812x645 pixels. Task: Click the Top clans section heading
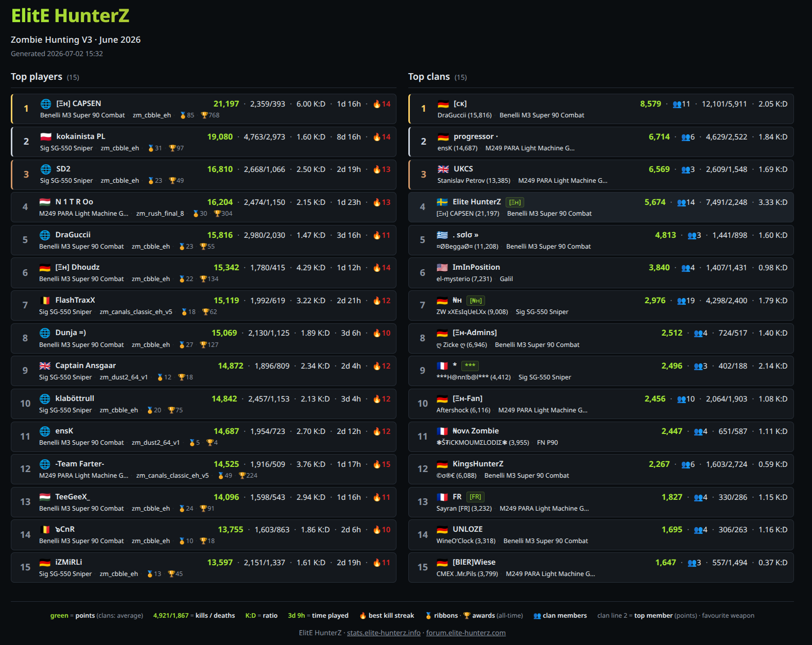click(x=429, y=77)
